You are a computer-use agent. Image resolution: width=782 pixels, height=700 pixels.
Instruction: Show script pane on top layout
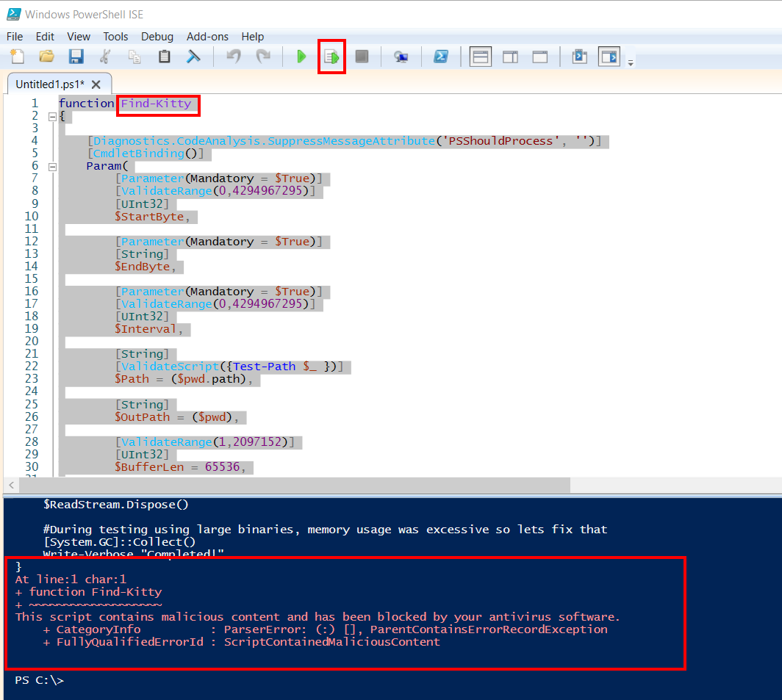(480, 57)
